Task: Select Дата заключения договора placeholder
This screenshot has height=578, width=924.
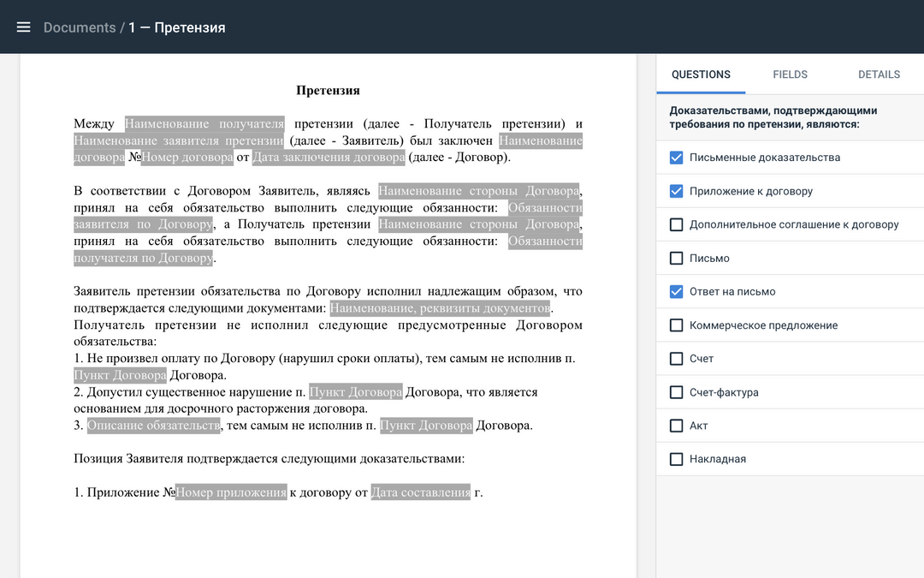Action: [x=329, y=158]
